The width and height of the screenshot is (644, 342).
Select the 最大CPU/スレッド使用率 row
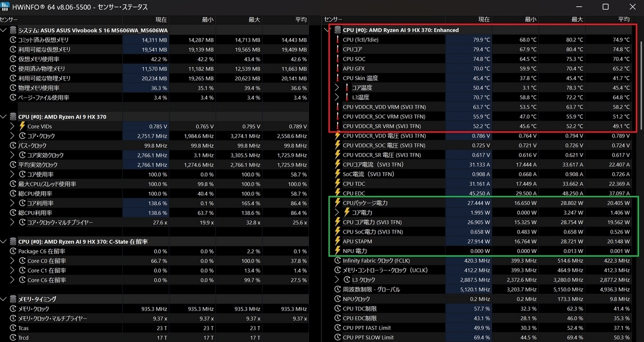(155, 184)
